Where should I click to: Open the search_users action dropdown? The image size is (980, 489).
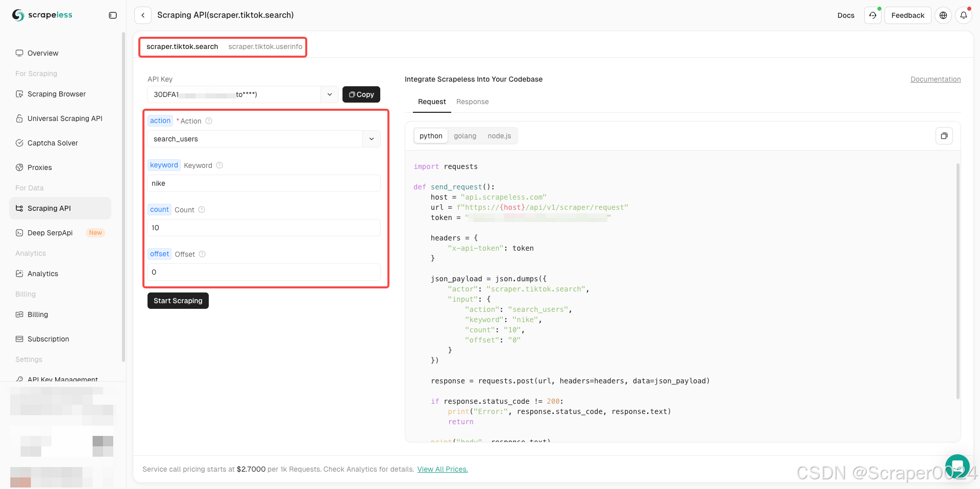[x=264, y=139]
